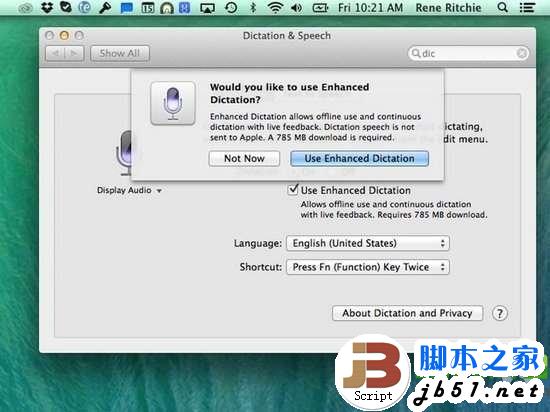Open the Dropbox menu bar icon
The image size is (550, 412).
point(47,7)
